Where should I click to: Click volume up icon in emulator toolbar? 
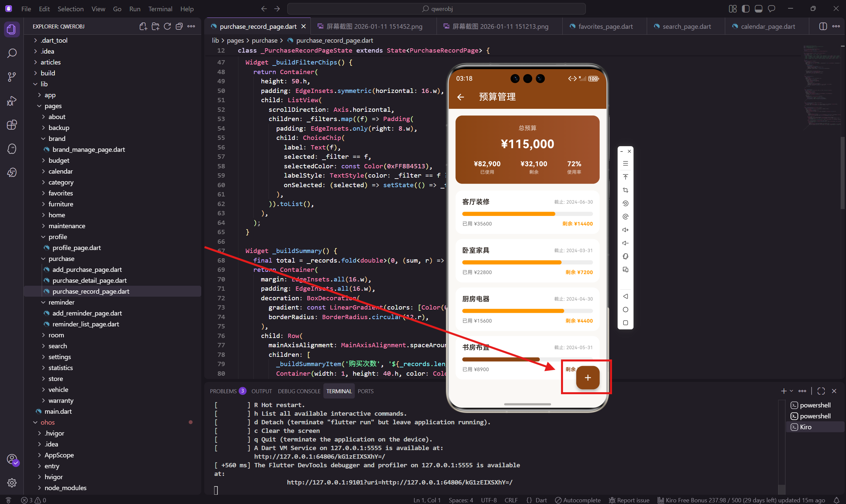(626, 230)
